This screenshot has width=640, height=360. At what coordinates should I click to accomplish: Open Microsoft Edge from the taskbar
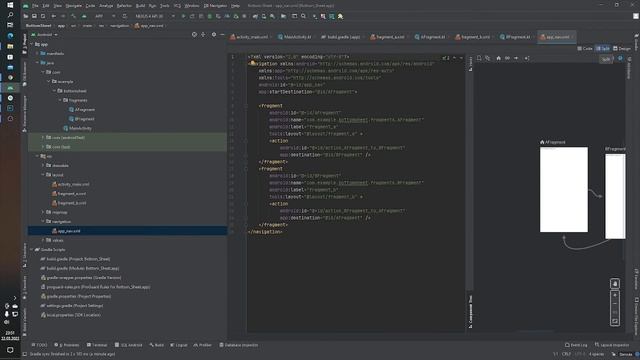click(x=10, y=36)
